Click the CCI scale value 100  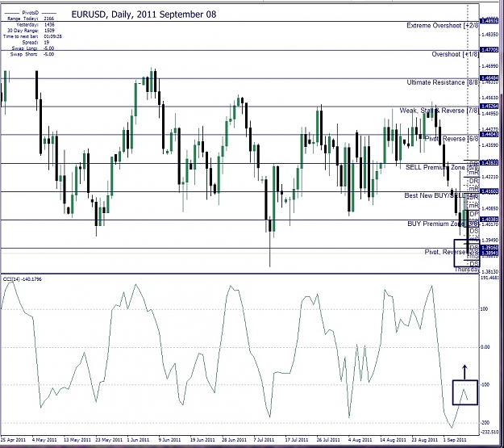(485, 309)
